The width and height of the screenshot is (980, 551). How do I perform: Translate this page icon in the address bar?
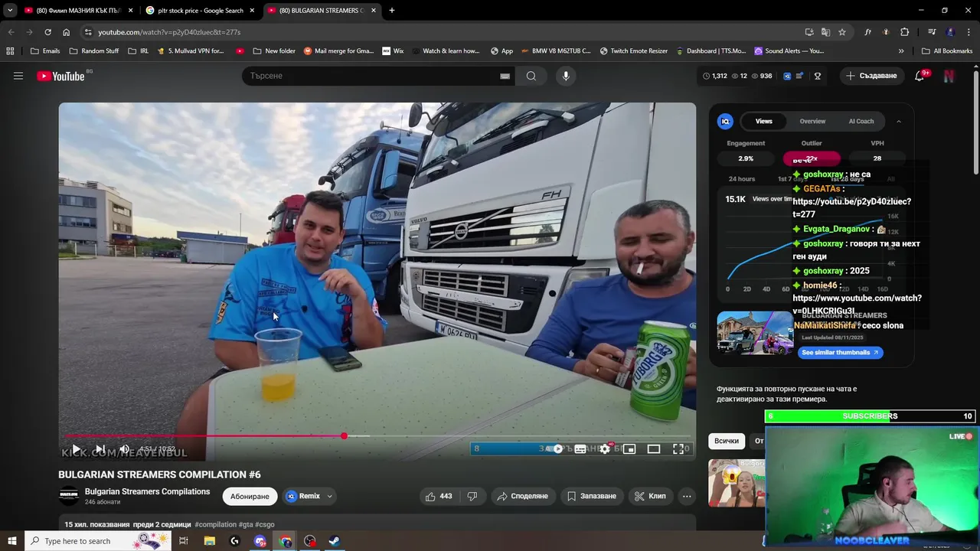pos(825,32)
